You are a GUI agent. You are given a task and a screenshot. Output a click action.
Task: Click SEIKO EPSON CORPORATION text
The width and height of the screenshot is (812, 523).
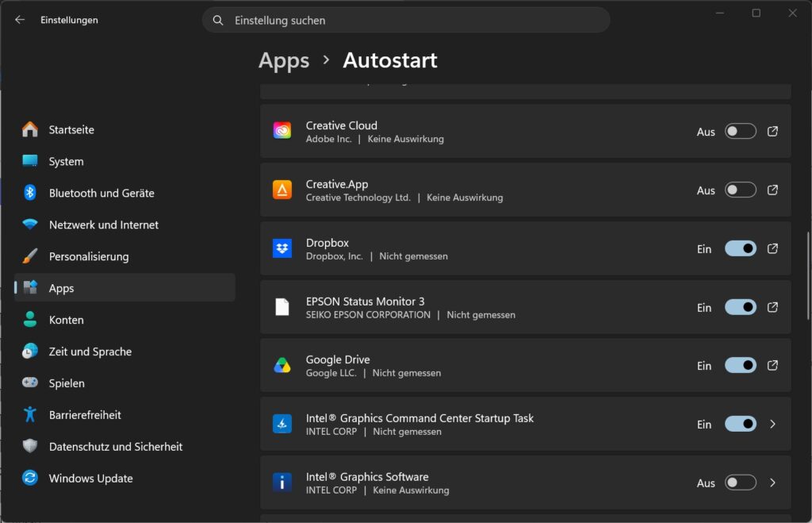point(368,314)
